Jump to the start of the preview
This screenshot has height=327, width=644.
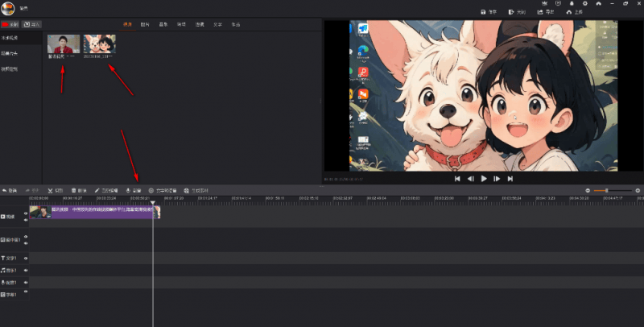click(x=457, y=178)
